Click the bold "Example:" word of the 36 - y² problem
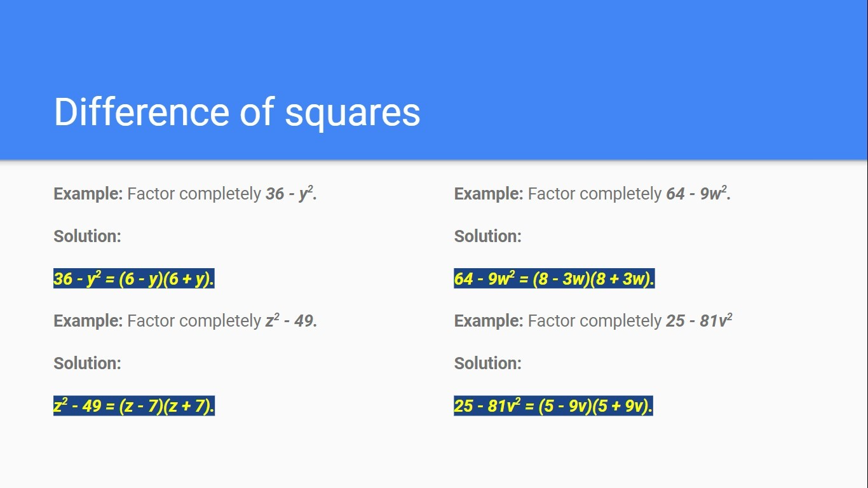The width and height of the screenshot is (868, 488). pos(88,194)
